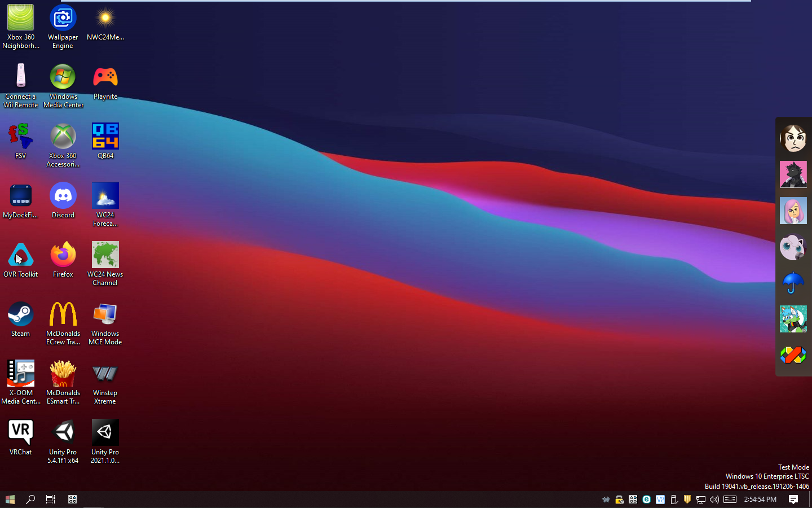
Task: Launch Wallpaper Engine from the desktop
Action: pyautogui.click(x=63, y=27)
